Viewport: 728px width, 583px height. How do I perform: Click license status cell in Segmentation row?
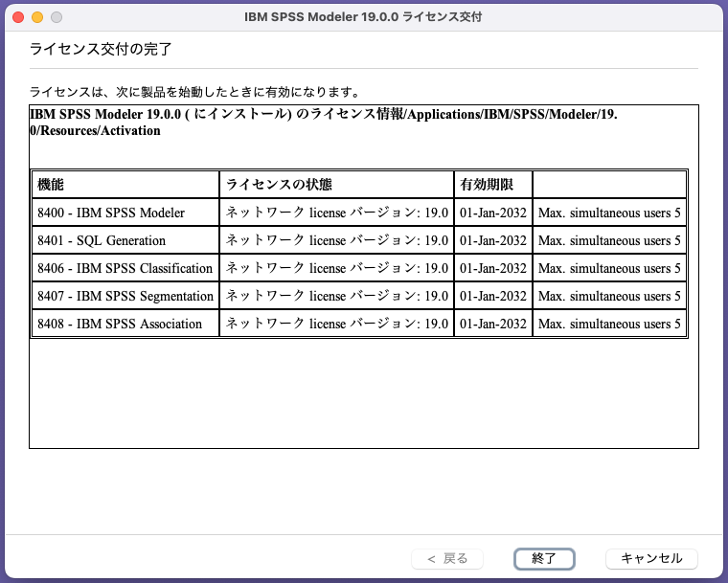(336, 296)
